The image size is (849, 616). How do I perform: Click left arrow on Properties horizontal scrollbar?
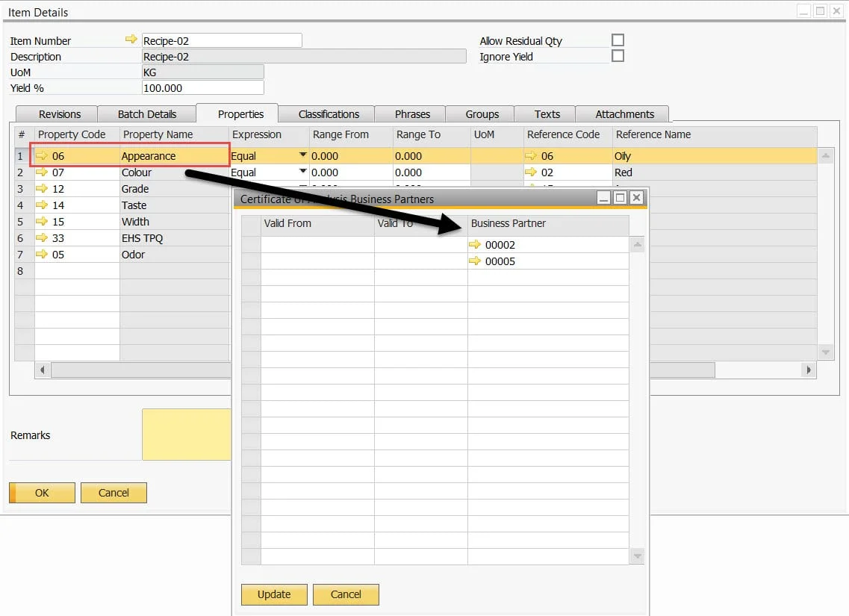(43, 370)
